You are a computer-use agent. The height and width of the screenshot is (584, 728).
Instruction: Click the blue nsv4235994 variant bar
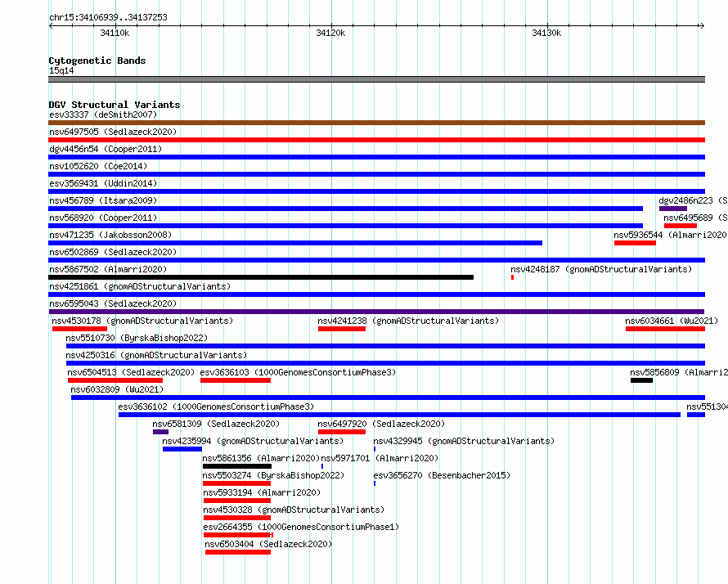coord(182,449)
